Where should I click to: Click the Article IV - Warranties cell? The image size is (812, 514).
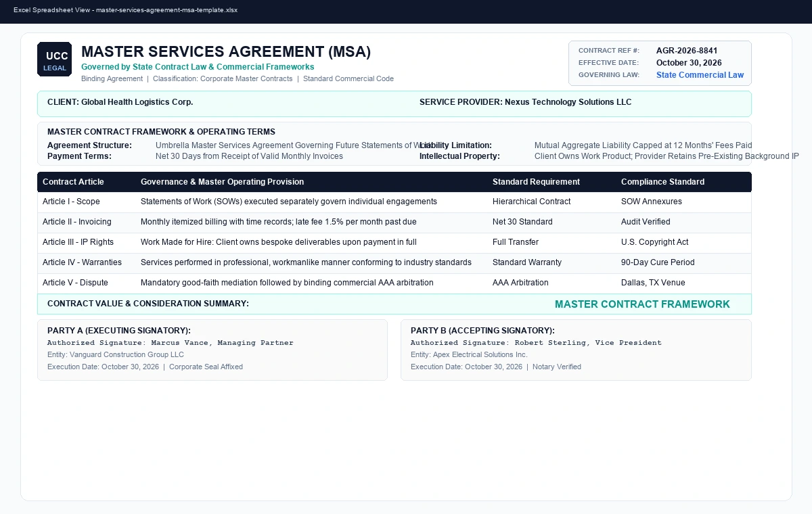(82, 262)
